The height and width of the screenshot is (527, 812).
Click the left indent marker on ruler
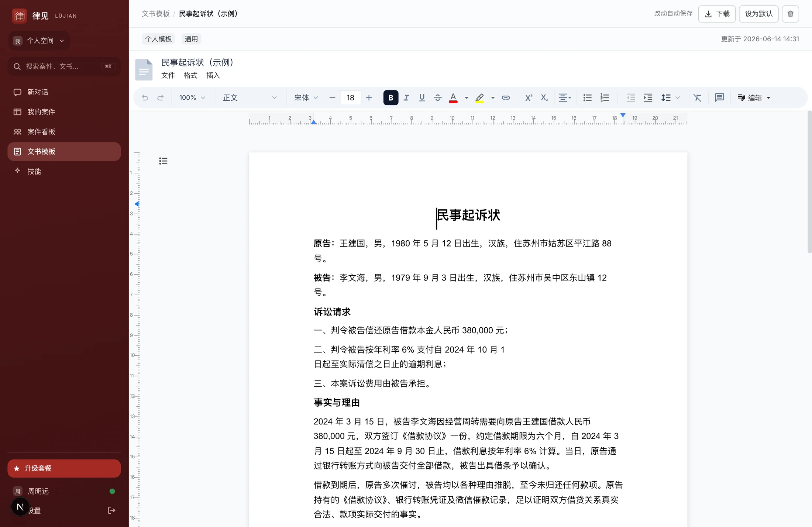[x=313, y=122]
